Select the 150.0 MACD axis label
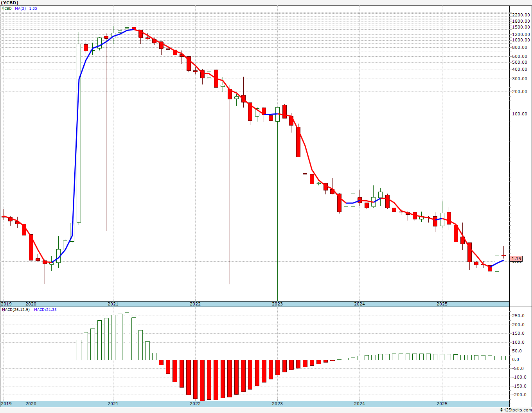This screenshot has width=532, height=413. click(518, 333)
